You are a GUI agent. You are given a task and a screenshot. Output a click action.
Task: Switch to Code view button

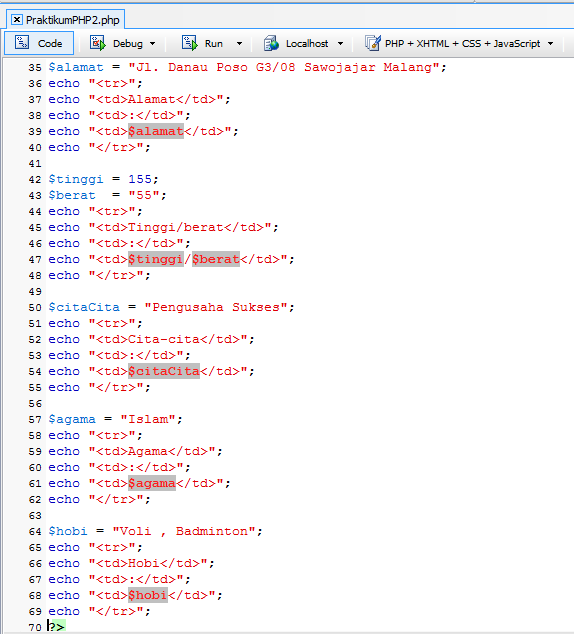click(39, 43)
